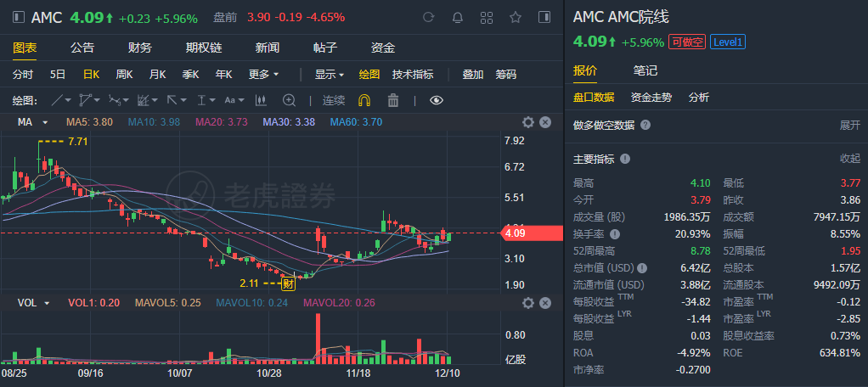Screen dimensions: 868x387
Task: Open the alert bell icon
Action: point(458,17)
